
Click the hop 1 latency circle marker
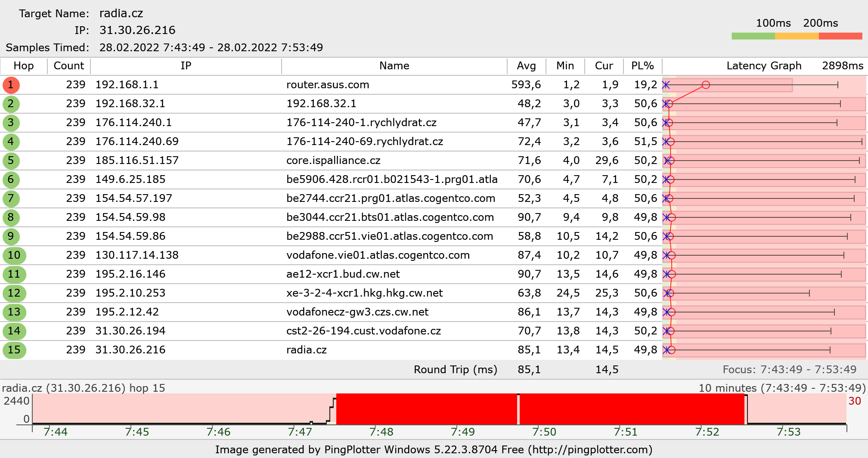[705, 85]
